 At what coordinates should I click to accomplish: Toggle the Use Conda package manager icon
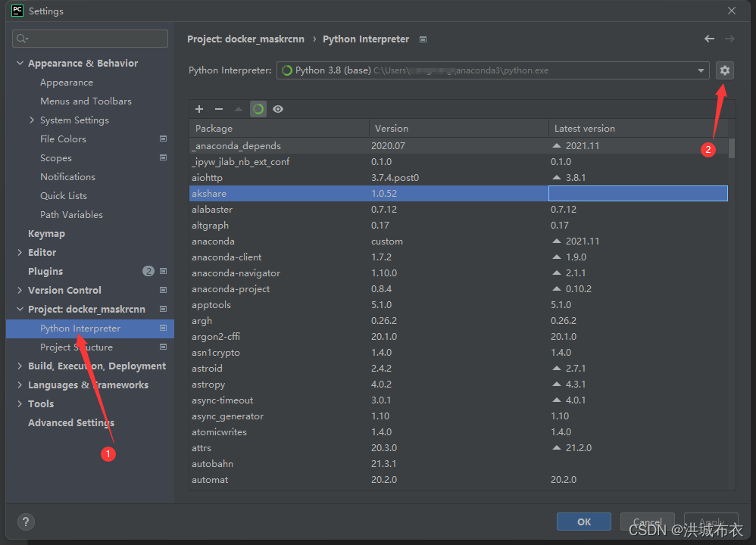[x=258, y=109]
